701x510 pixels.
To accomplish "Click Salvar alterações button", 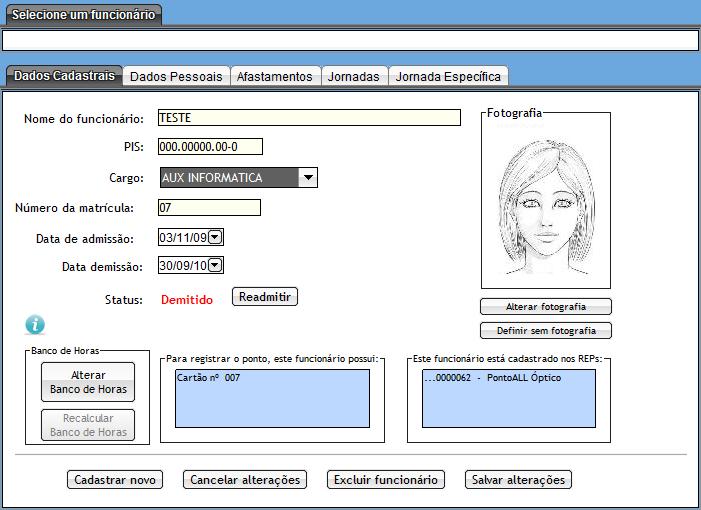I will coord(519,480).
